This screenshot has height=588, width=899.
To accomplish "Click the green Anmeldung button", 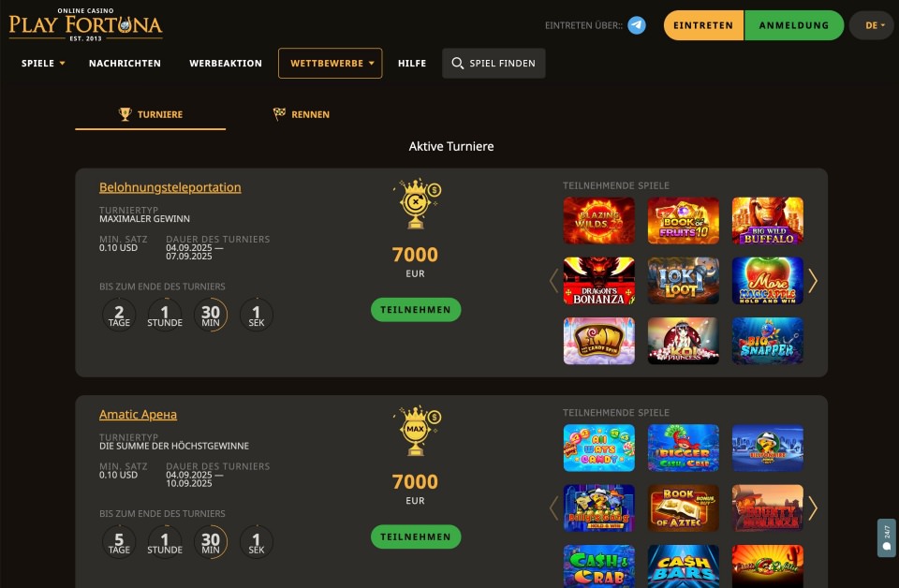I will (794, 25).
